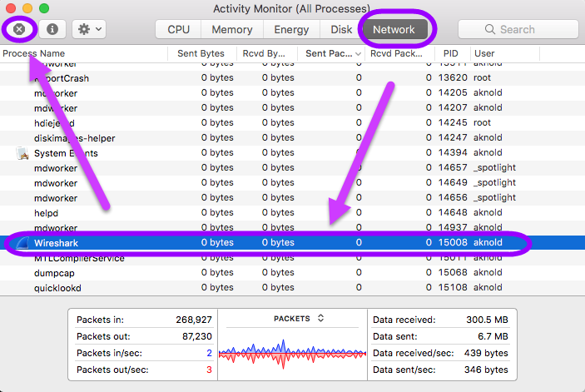
Task: Select the ReportCrash process row
Action: [293, 78]
